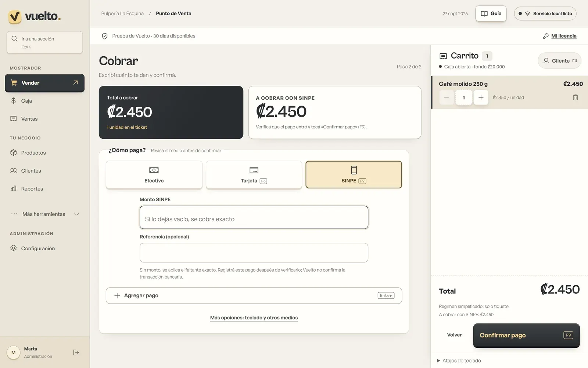Open Más opciones: teclado y otros medios
588x368 pixels.
[x=254, y=318]
